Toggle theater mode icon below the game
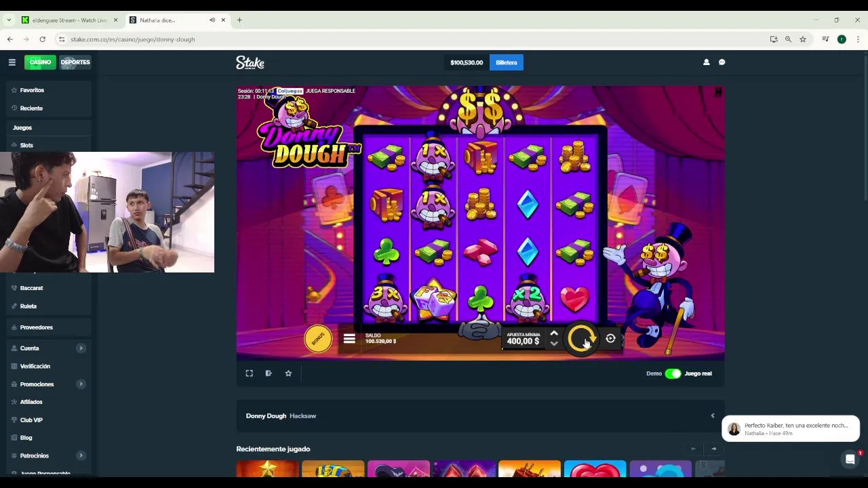The width and height of the screenshot is (868, 488). 269,373
